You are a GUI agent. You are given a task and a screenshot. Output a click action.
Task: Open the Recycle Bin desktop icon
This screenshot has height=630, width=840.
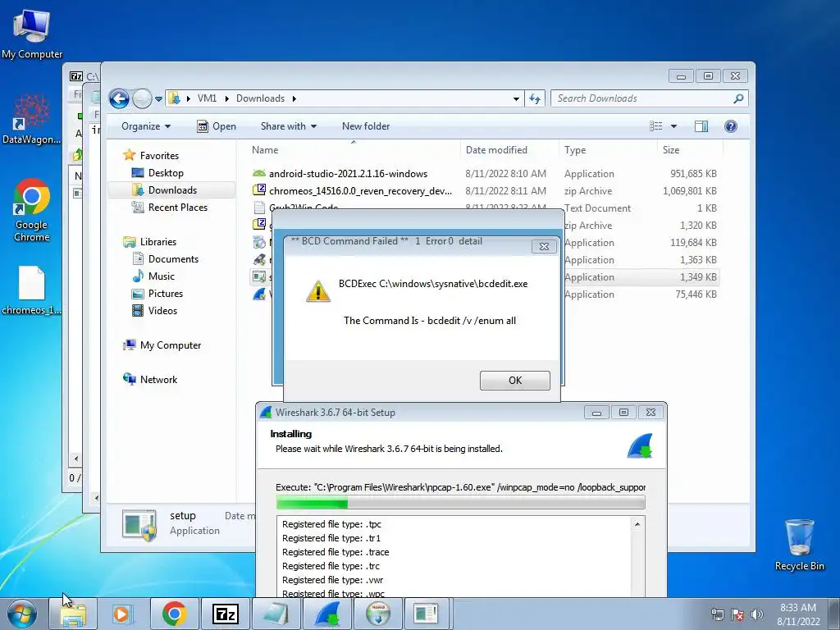click(799, 546)
